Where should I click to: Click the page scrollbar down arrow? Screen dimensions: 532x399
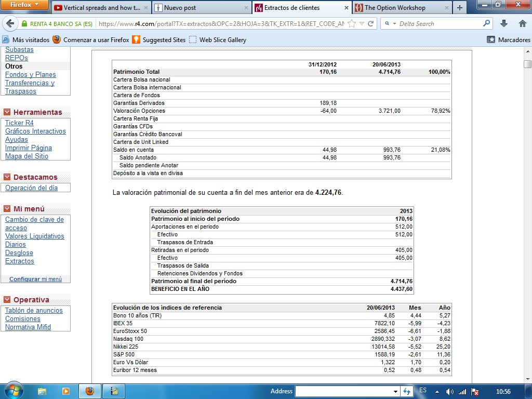pos(528,379)
